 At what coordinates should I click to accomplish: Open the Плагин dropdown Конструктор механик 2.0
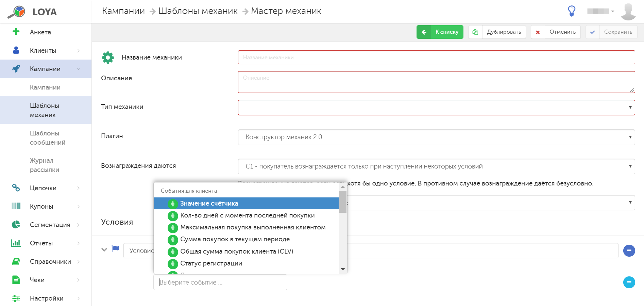pos(436,137)
